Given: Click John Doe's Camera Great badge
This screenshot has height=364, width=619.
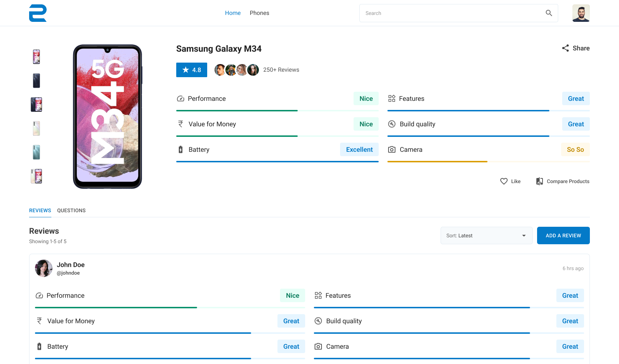Looking at the screenshot, I should [570, 347].
